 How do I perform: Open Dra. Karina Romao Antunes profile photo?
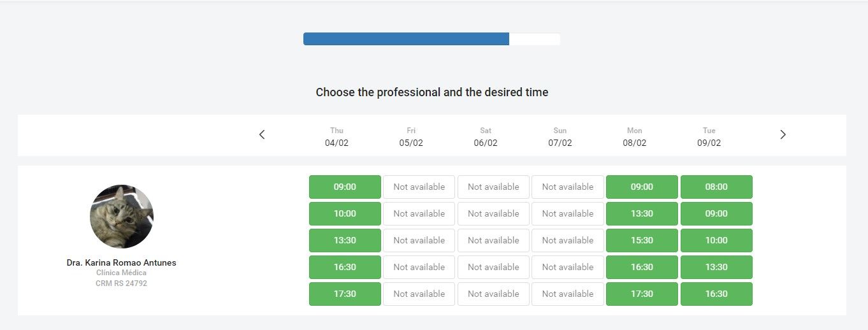tap(122, 217)
